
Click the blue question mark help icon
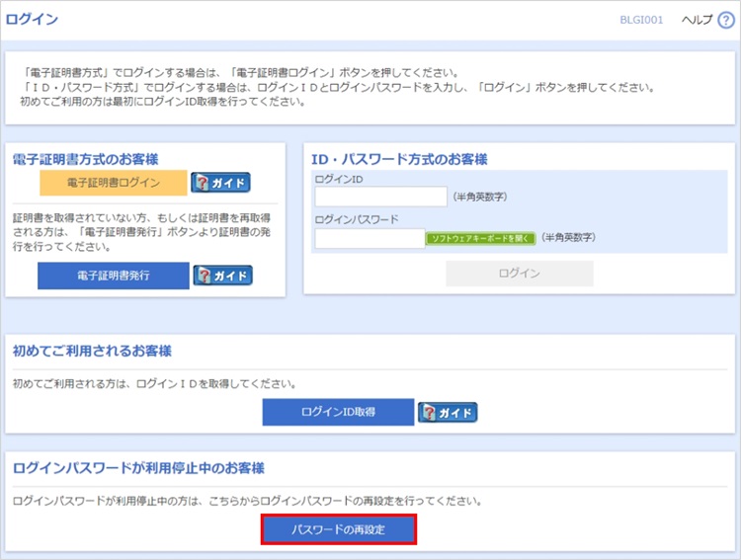click(726, 21)
